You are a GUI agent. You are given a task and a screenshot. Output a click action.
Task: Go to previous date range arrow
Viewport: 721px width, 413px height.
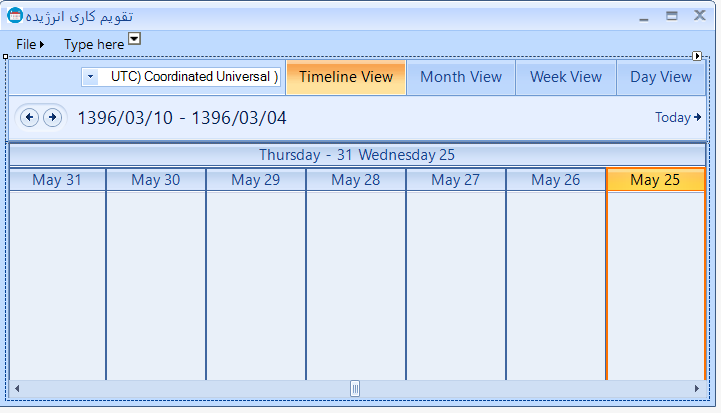[30, 118]
